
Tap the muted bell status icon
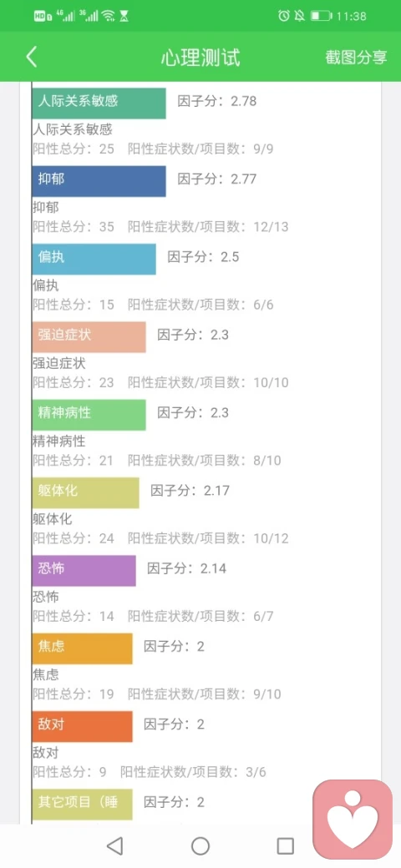300,16
